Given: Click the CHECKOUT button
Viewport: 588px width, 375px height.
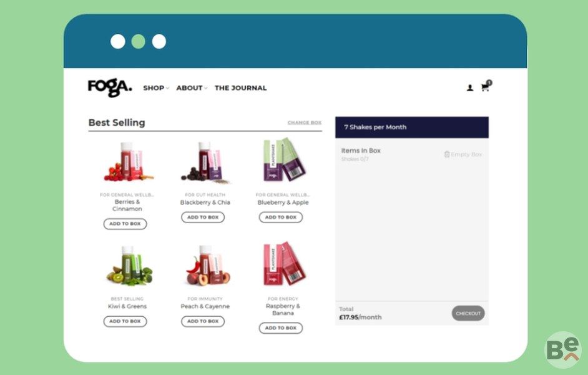Looking at the screenshot, I should tap(468, 314).
